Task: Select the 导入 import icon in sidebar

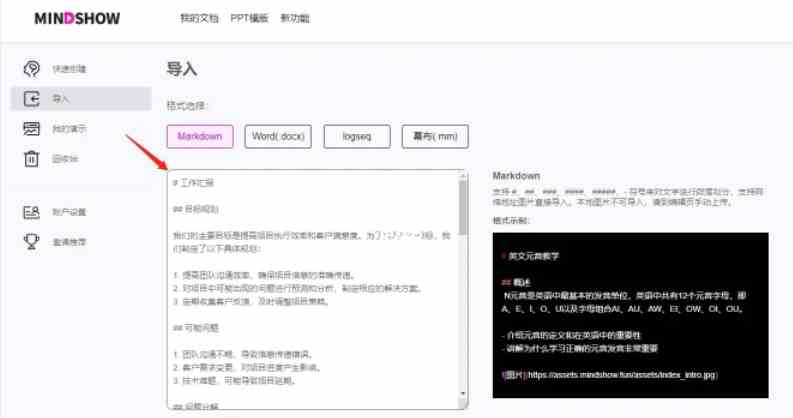Action: coord(31,99)
